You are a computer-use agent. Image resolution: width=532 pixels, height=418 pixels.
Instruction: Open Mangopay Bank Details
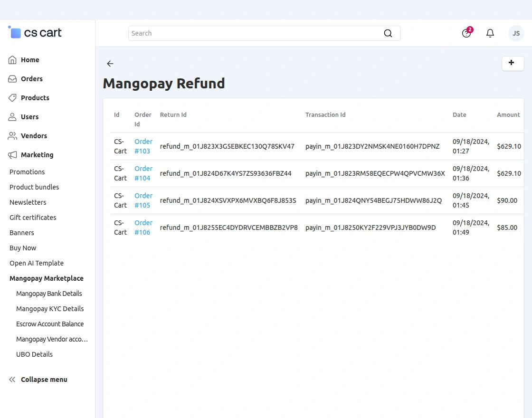coord(49,294)
